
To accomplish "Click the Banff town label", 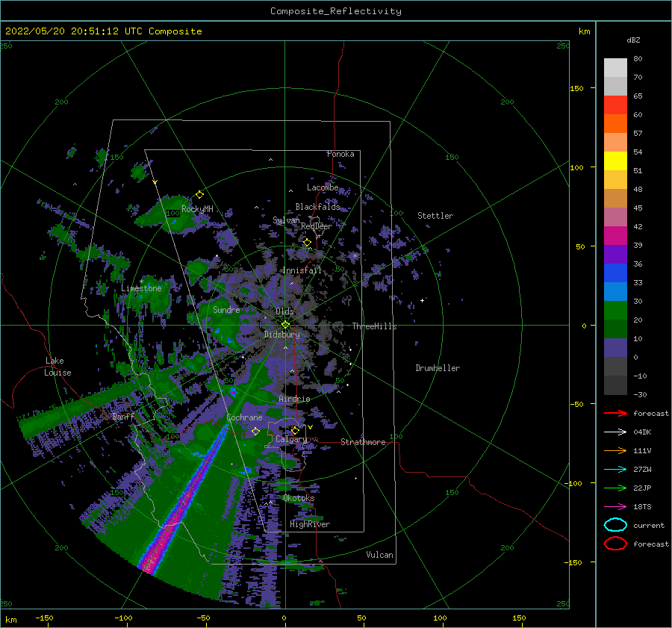I will click(x=123, y=416).
